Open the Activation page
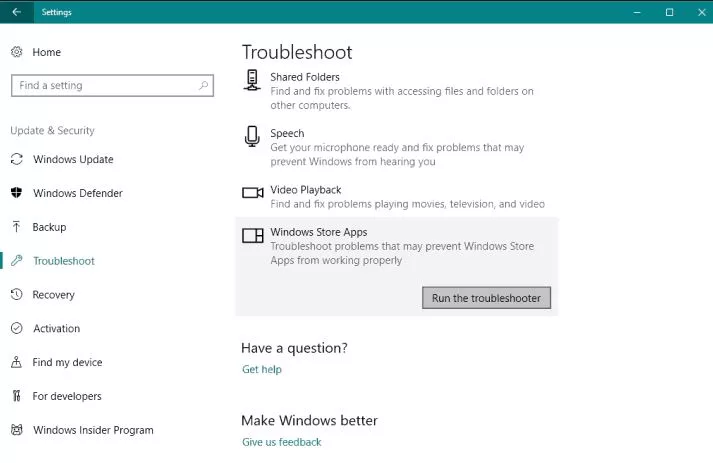 click(56, 328)
